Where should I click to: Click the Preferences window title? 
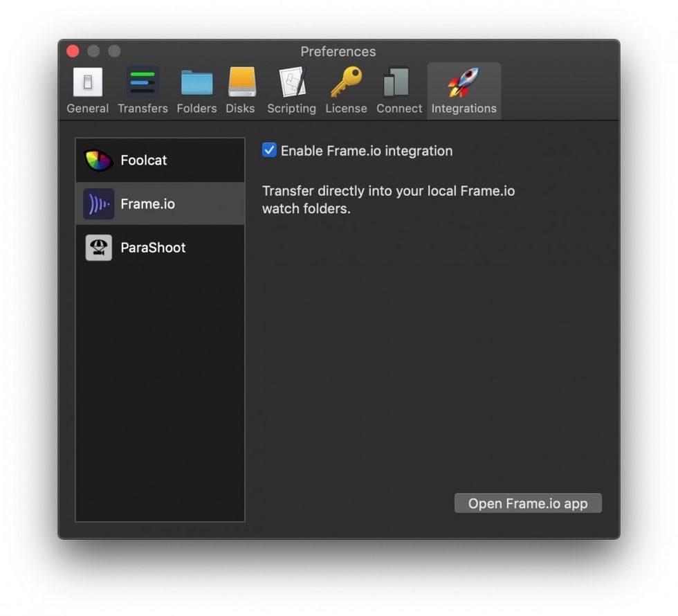[x=338, y=51]
